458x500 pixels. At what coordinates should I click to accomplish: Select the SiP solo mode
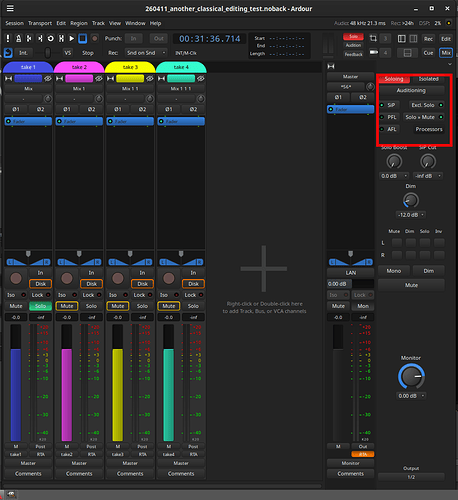[388, 105]
